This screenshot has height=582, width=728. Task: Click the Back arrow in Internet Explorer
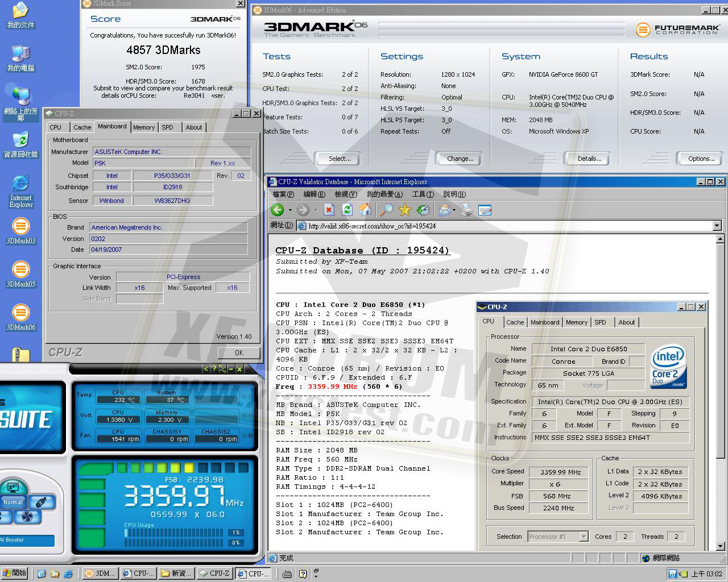point(278,210)
